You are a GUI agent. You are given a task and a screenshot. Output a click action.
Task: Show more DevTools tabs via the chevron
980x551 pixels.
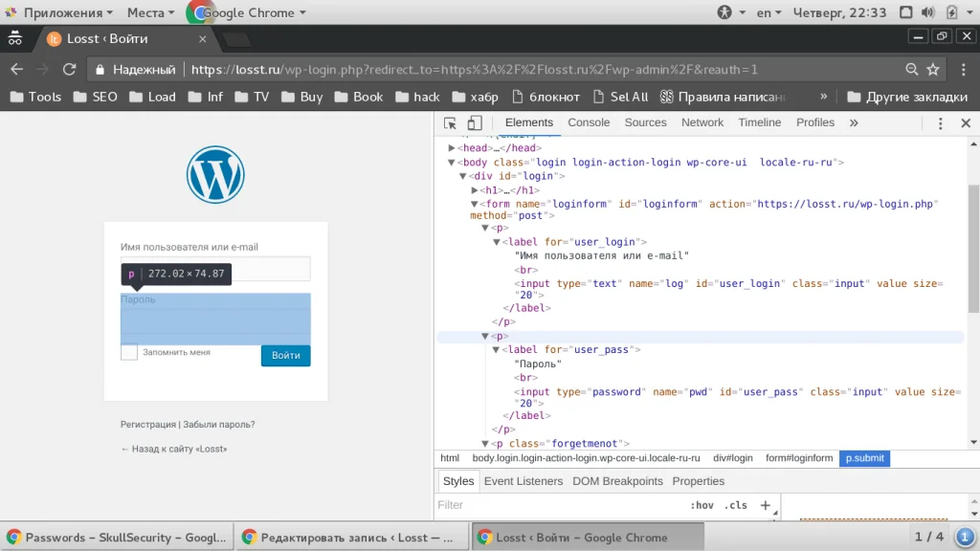pos(854,123)
